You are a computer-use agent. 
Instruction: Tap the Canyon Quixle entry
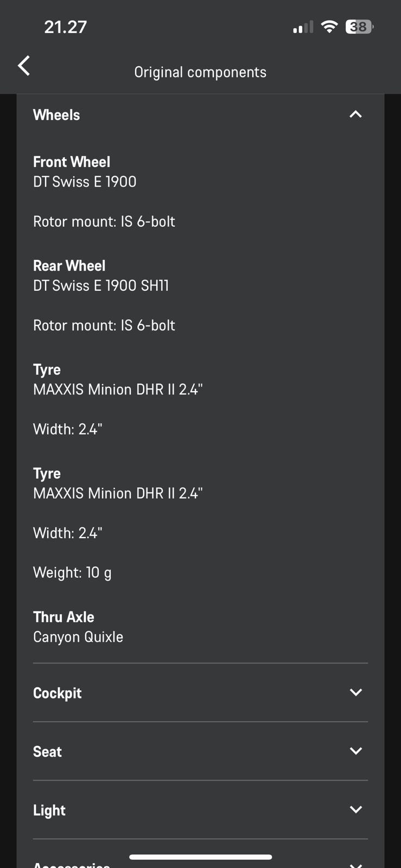(x=78, y=637)
